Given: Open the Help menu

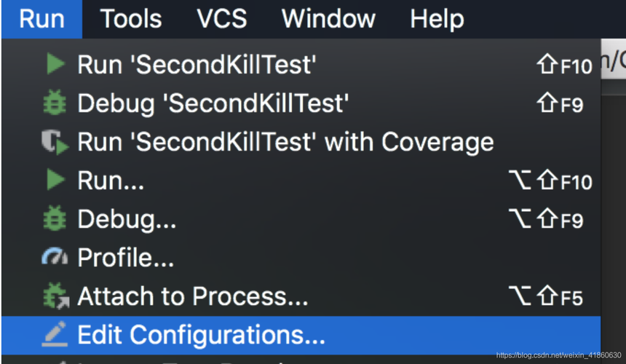Looking at the screenshot, I should [x=437, y=19].
